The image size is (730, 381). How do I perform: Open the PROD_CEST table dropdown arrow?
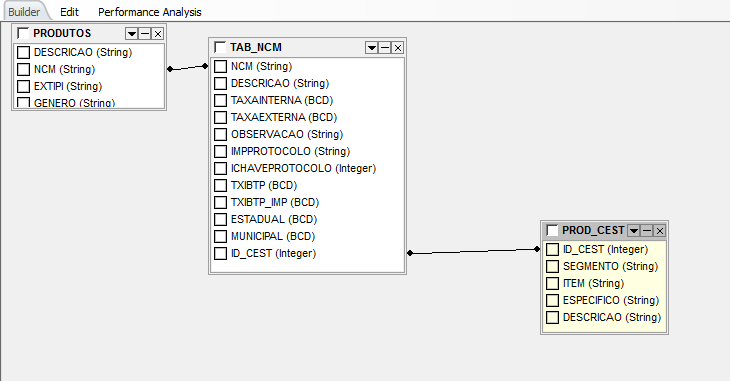point(634,231)
